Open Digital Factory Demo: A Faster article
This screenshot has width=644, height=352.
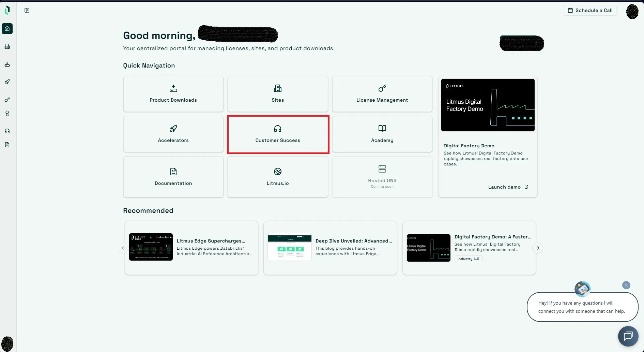[x=469, y=248]
